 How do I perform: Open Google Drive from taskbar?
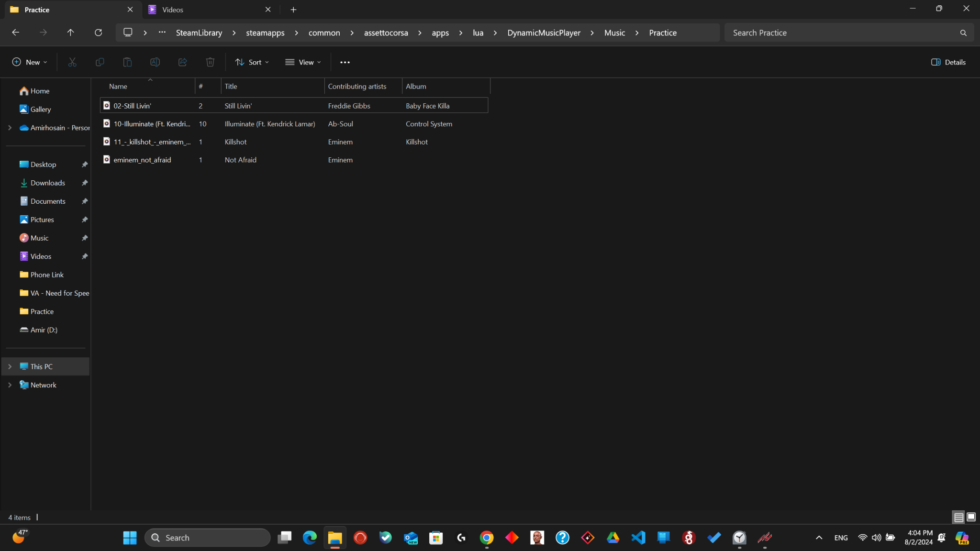click(x=613, y=538)
